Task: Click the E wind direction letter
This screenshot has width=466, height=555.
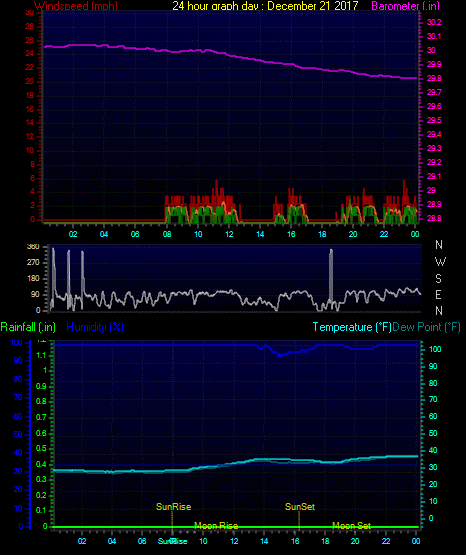Action: pos(438,295)
